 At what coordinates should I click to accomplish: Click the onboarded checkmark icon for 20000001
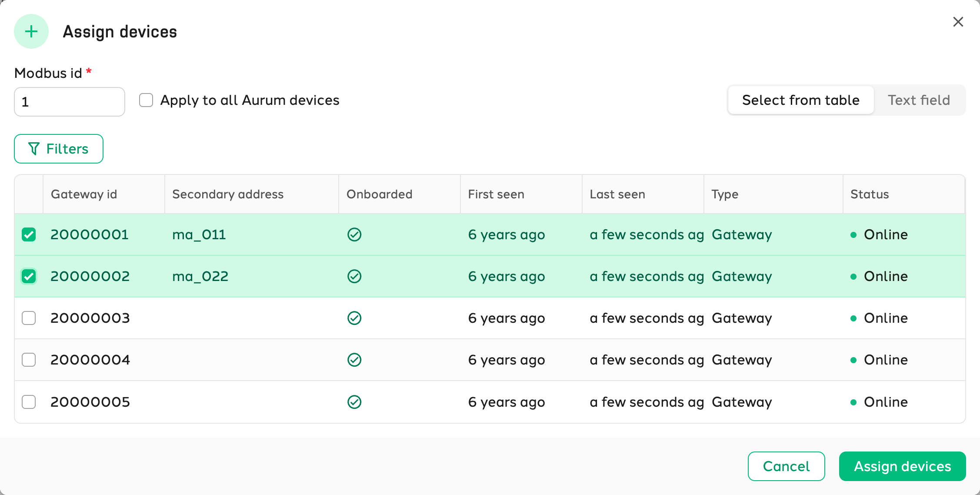(x=354, y=234)
